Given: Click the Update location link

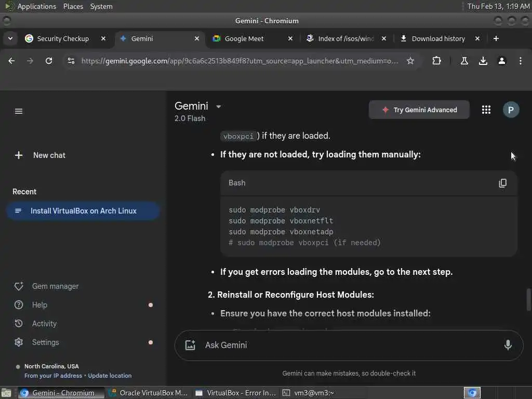Looking at the screenshot, I should point(110,376).
